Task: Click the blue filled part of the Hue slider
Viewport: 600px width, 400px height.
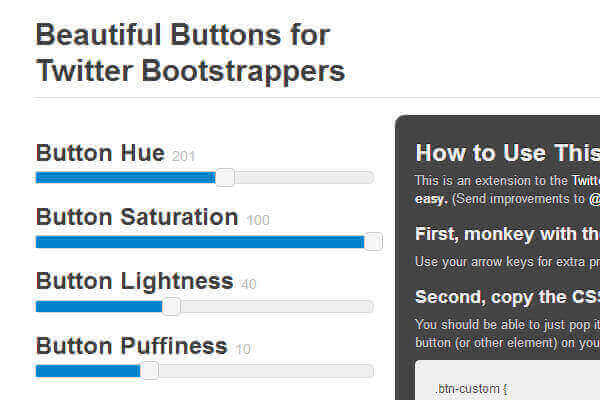Action: coord(125,178)
